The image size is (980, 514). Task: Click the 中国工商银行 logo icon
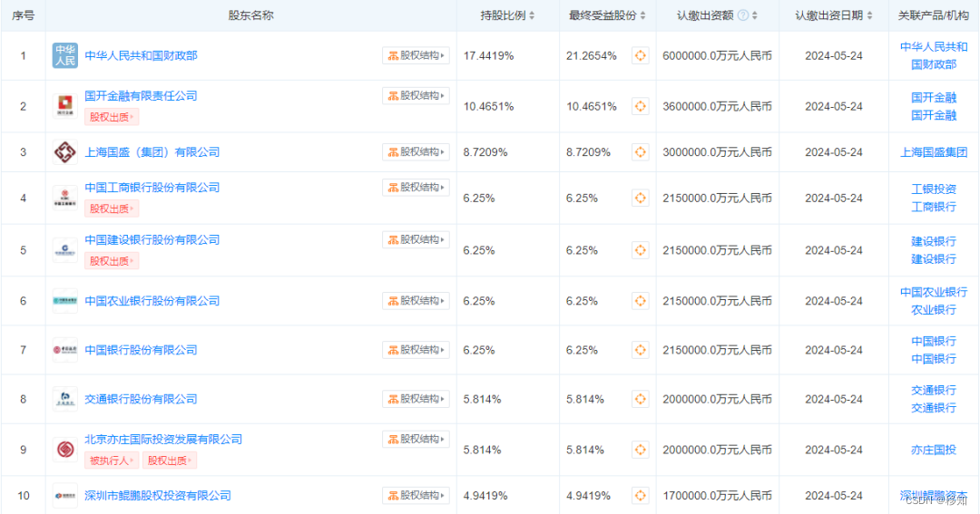point(65,198)
